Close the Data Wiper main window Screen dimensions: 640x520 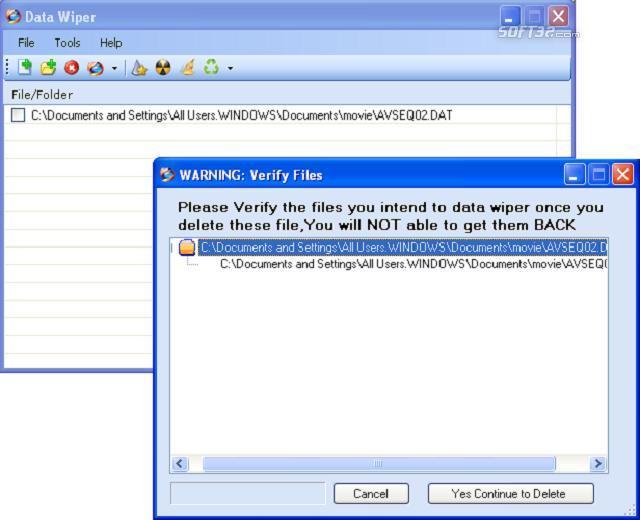coord(558,17)
